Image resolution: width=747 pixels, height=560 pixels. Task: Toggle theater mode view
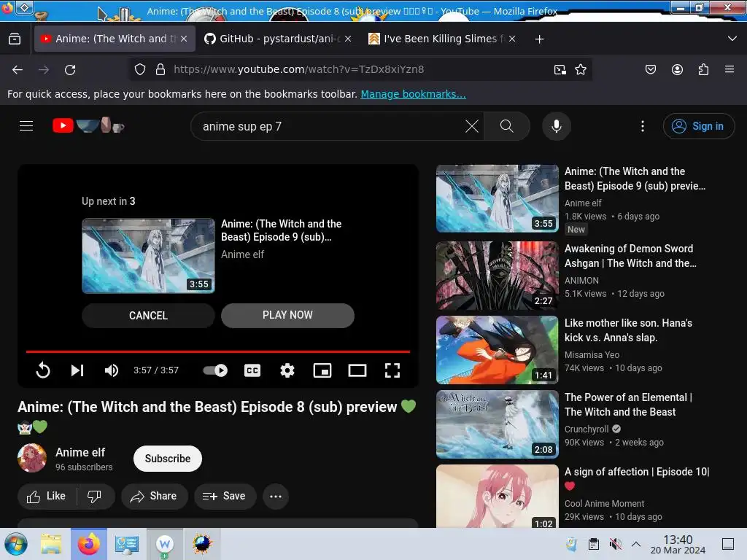(357, 370)
